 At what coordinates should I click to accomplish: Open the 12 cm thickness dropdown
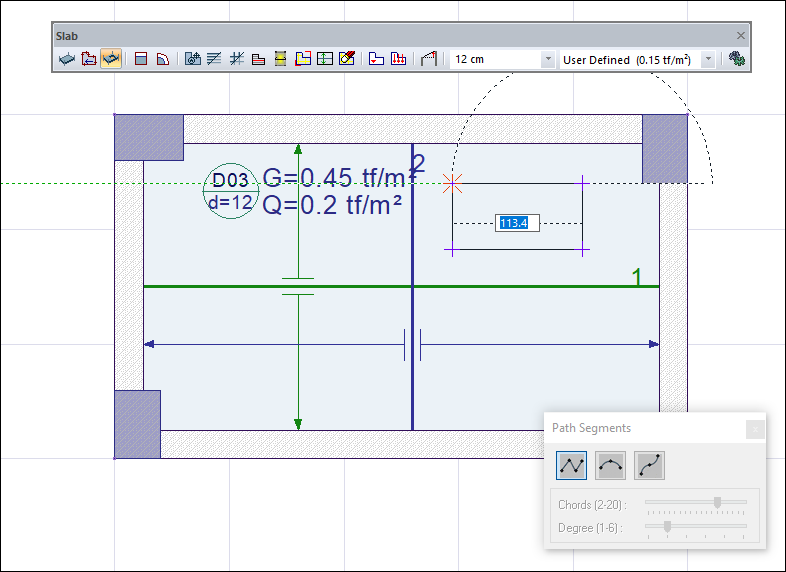(x=547, y=60)
